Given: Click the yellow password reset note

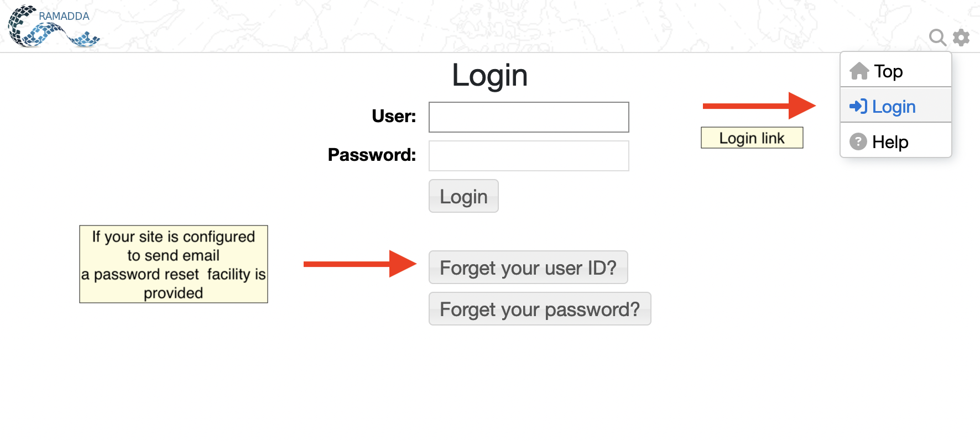Looking at the screenshot, I should point(174,264).
